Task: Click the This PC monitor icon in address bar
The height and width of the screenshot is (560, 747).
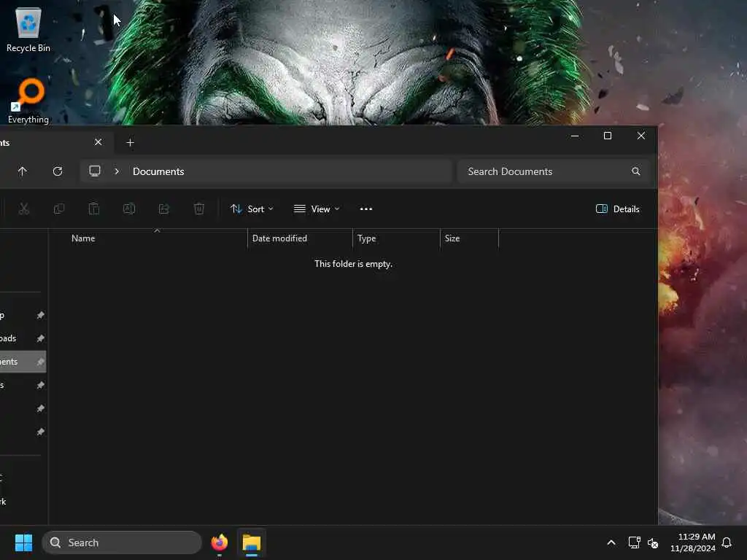Action: click(95, 171)
